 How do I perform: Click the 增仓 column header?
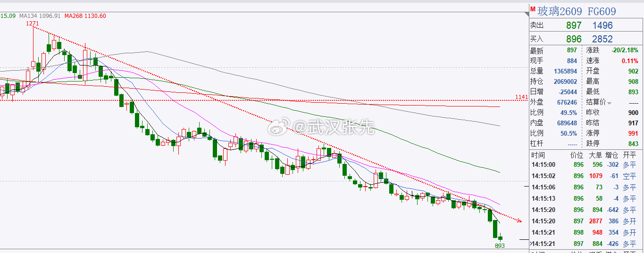(x=612, y=155)
